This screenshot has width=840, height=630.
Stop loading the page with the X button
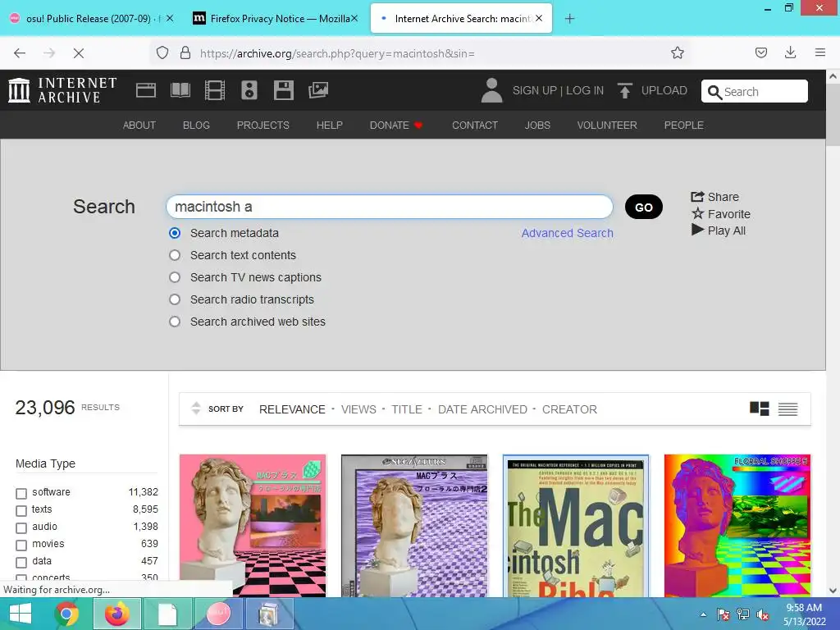click(x=78, y=53)
